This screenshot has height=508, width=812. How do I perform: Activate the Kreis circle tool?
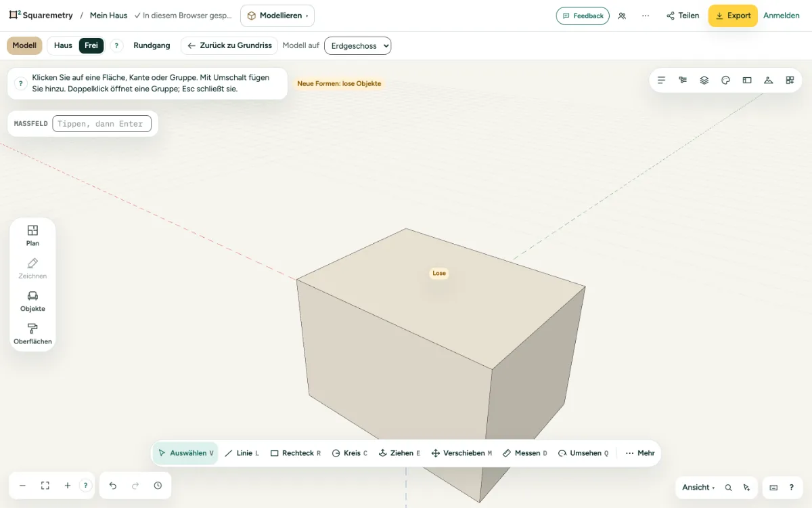[350, 453]
